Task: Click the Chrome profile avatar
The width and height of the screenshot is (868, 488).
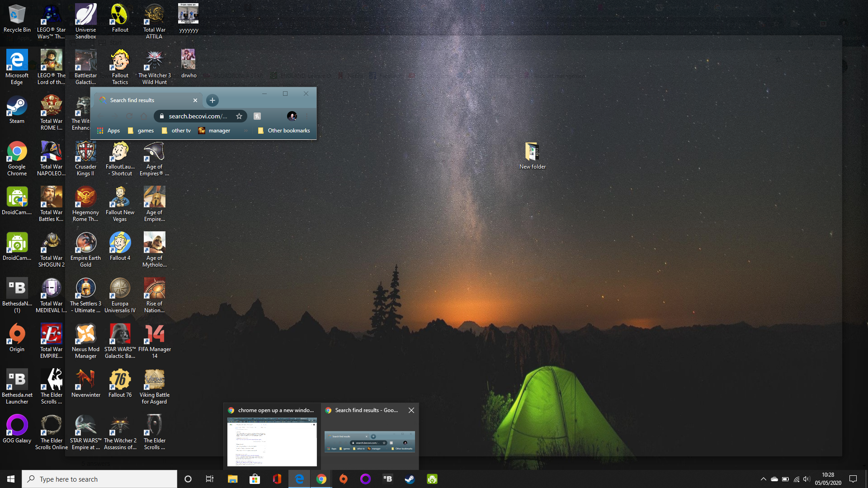Action: (292, 116)
